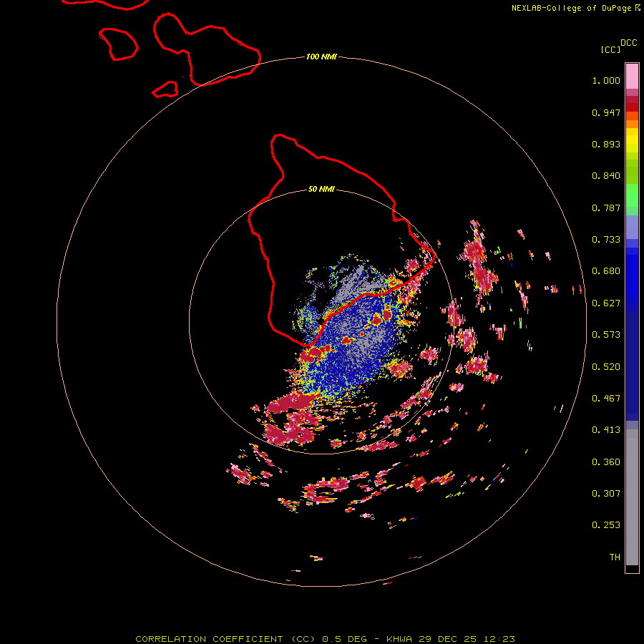
Task: Click the 0.307 scale value
Action: tap(606, 494)
